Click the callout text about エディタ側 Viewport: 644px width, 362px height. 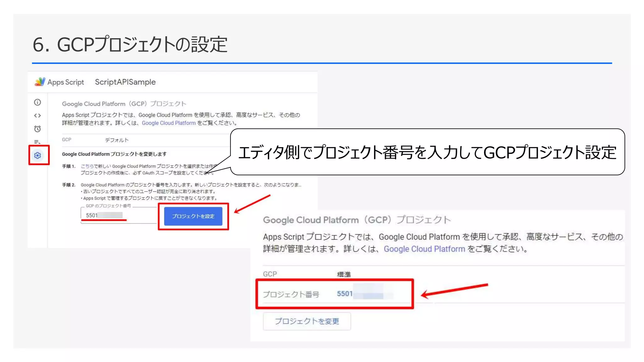click(427, 152)
